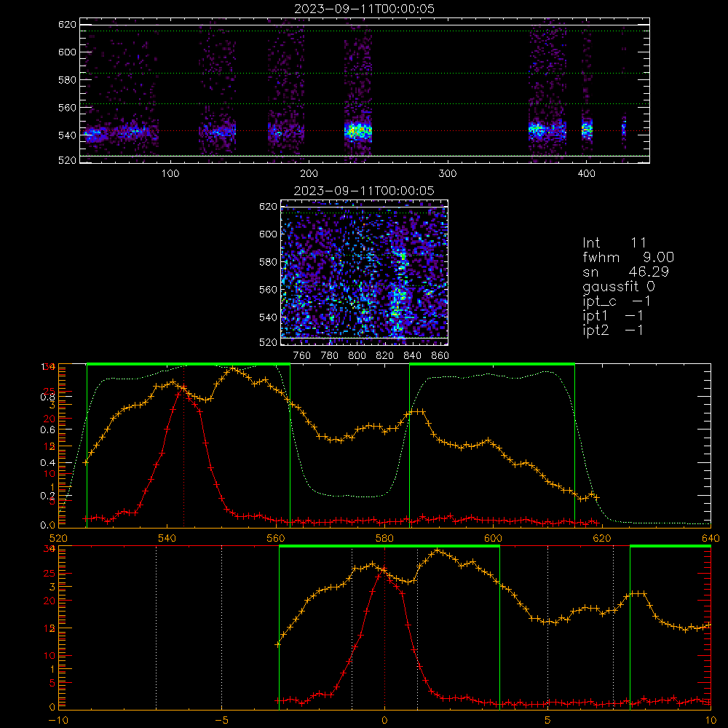
Task: Click x-axis label 760 on middle image
Action: [302, 356]
